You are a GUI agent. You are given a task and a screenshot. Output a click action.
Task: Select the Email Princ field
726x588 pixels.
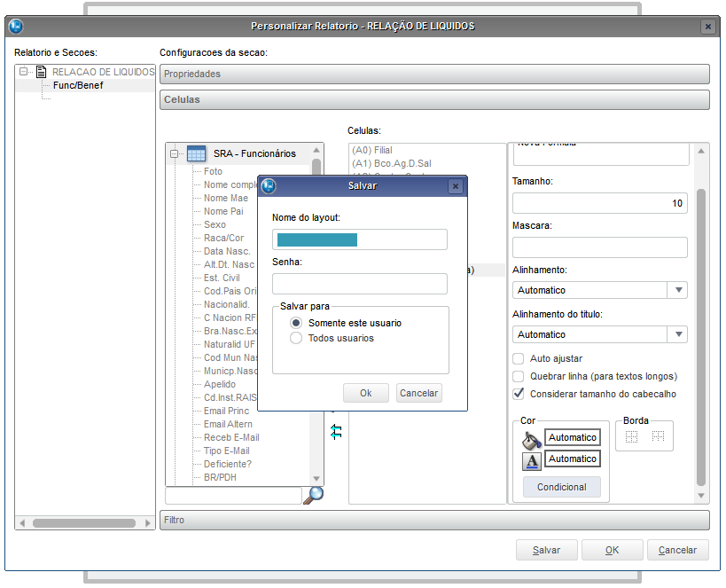[x=226, y=411]
